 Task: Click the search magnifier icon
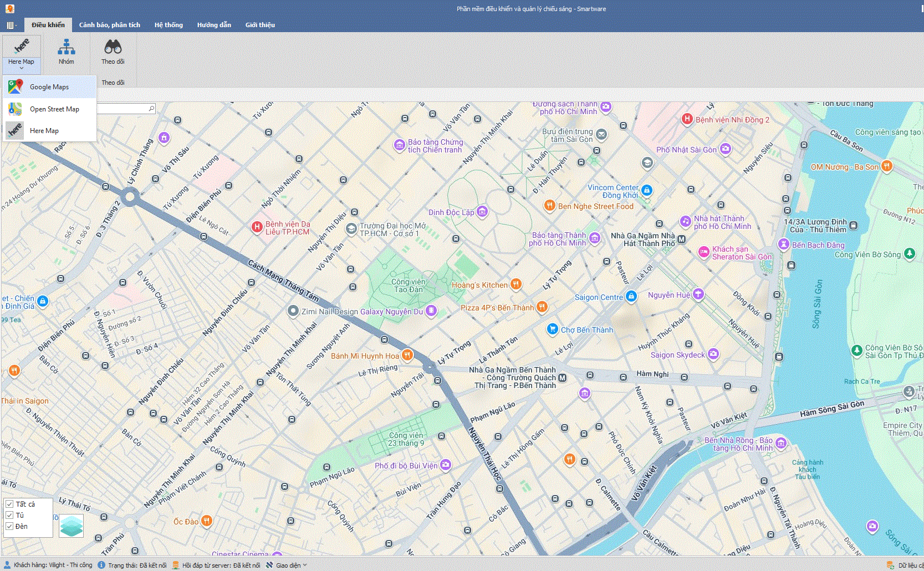pyautogui.click(x=151, y=109)
